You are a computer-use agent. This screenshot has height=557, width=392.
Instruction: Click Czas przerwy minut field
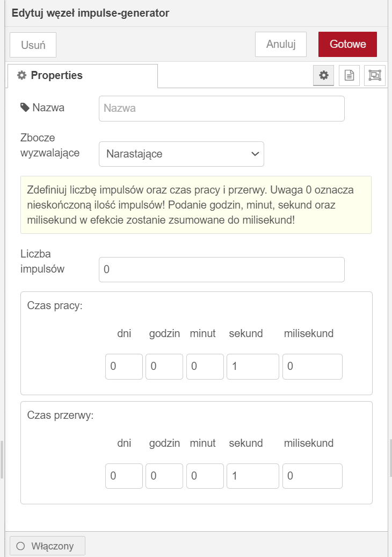click(205, 476)
